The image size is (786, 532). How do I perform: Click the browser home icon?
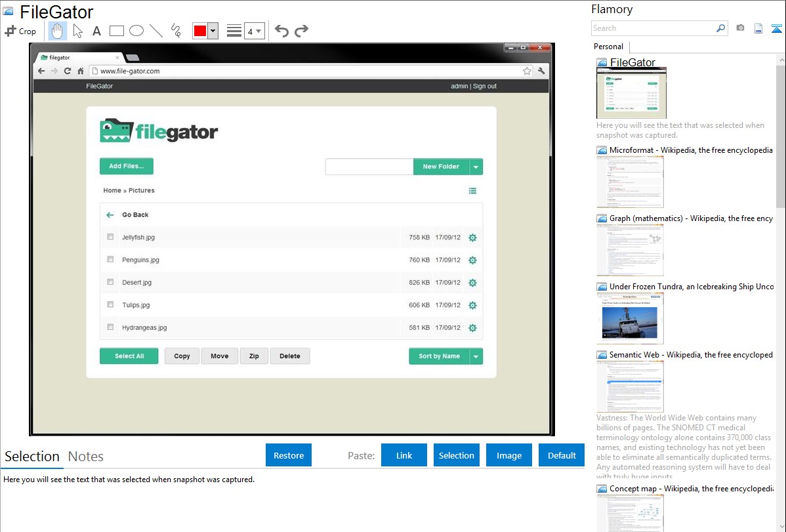click(x=80, y=71)
